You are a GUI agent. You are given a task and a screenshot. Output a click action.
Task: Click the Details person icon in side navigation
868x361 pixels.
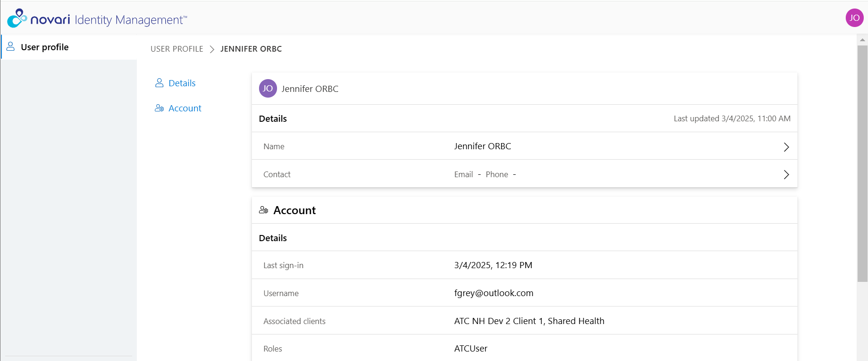point(160,83)
